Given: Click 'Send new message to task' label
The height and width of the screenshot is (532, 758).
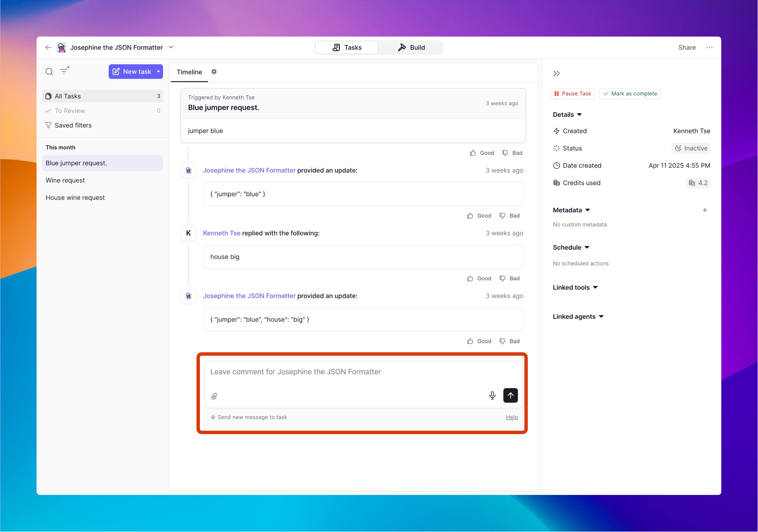Looking at the screenshot, I should tap(249, 417).
